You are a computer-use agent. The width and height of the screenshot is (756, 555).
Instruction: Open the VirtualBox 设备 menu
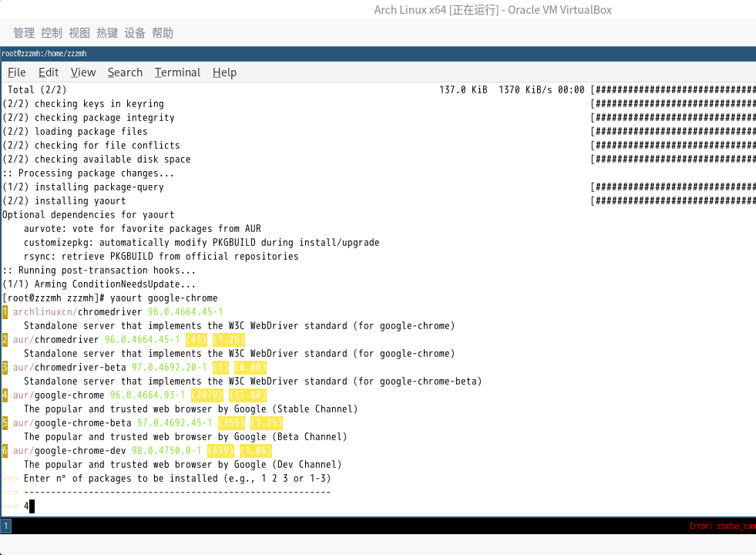tap(135, 33)
